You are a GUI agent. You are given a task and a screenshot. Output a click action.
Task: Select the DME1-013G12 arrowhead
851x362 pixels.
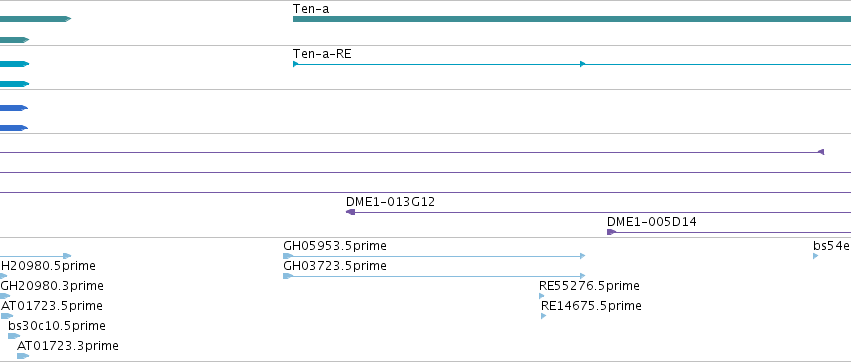(x=351, y=212)
